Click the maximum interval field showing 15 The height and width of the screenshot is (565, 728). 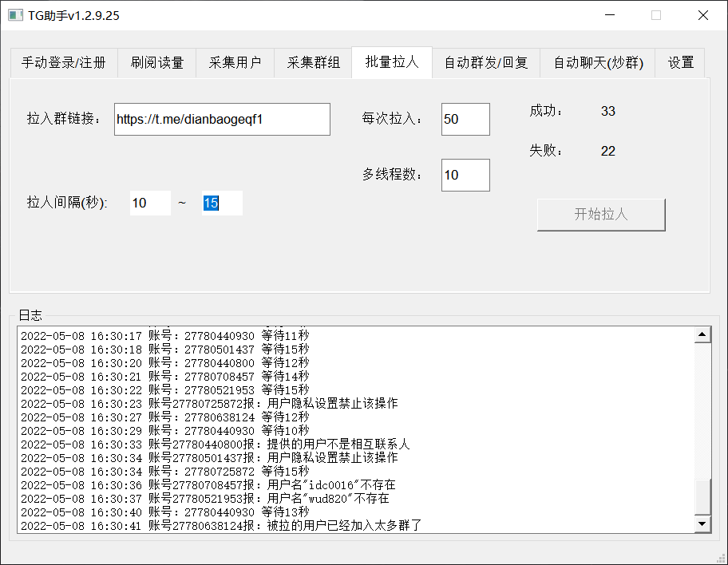pyautogui.click(x=221, y=203)
